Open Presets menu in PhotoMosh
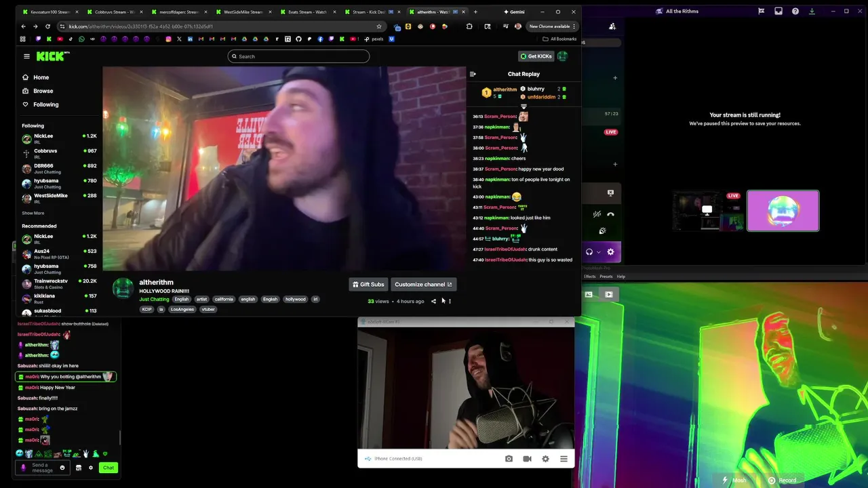 click(x=606, y=277)
